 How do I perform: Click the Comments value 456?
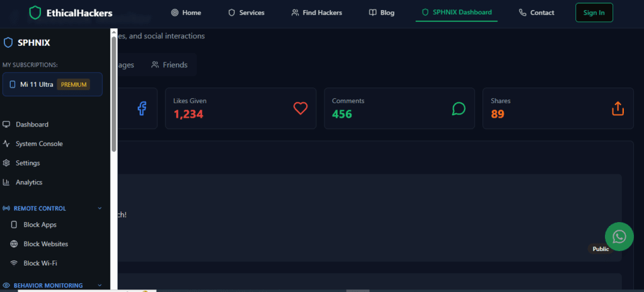[x=341, y=114]
